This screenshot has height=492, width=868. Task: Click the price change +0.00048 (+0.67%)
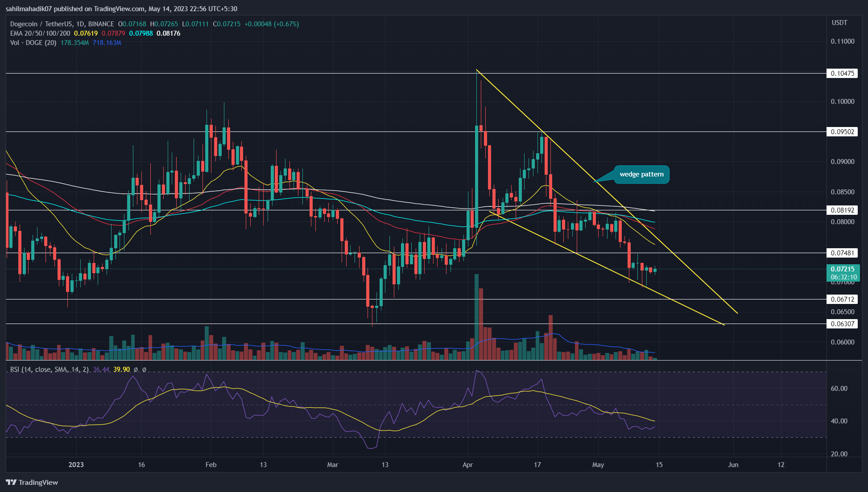pyautogui.click(x=272, y=24)
